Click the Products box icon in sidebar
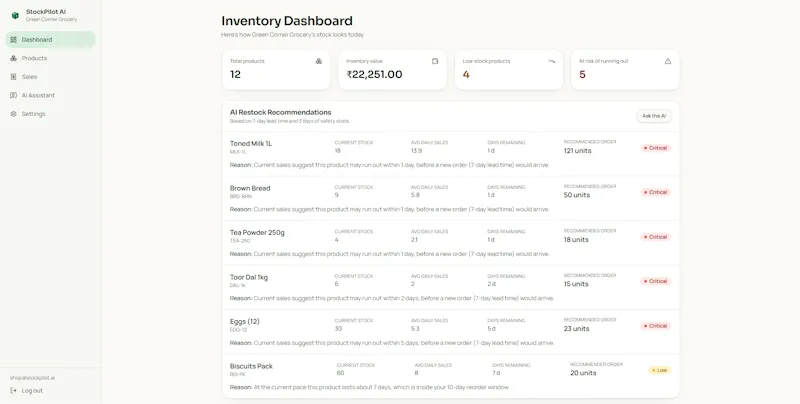 (x=13, y=58)
